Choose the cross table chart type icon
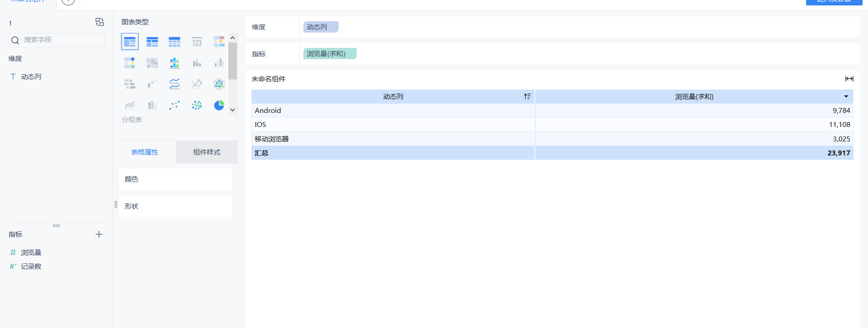This screenshot has width=868, height=328. pyautogui.click(x=152, y=42)
